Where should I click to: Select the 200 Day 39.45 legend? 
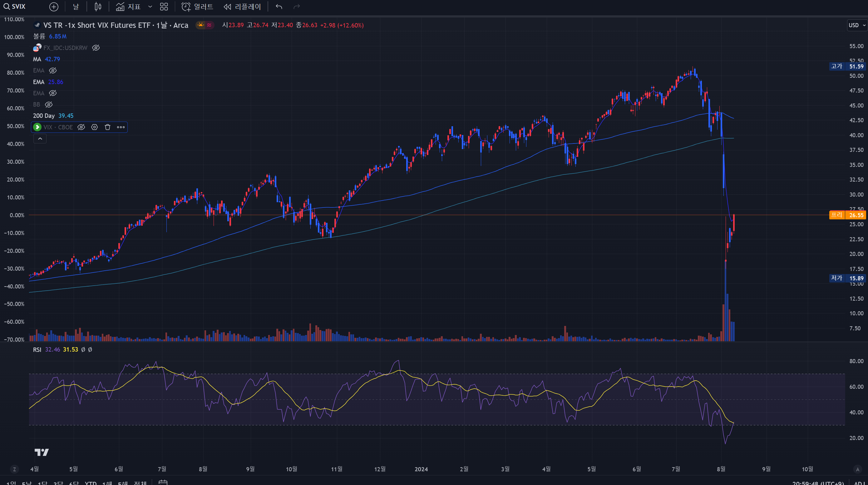(53, 116)
